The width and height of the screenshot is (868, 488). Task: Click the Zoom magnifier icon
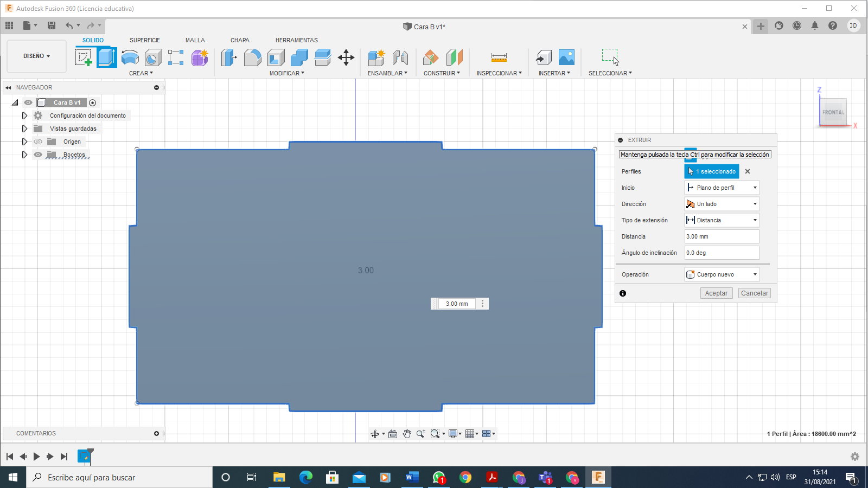tap(420, 434)
